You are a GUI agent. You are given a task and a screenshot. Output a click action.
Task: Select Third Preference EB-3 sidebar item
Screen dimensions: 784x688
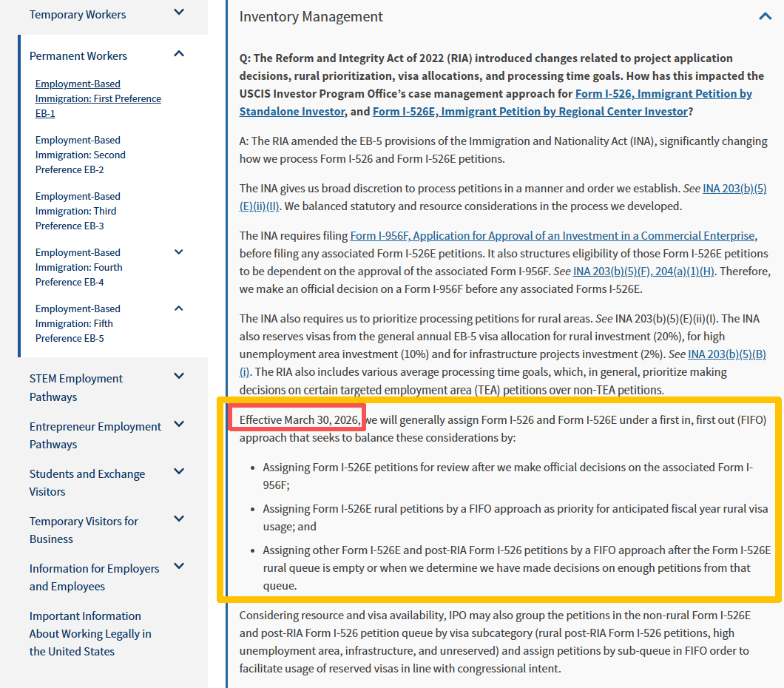tap(77, 211)
